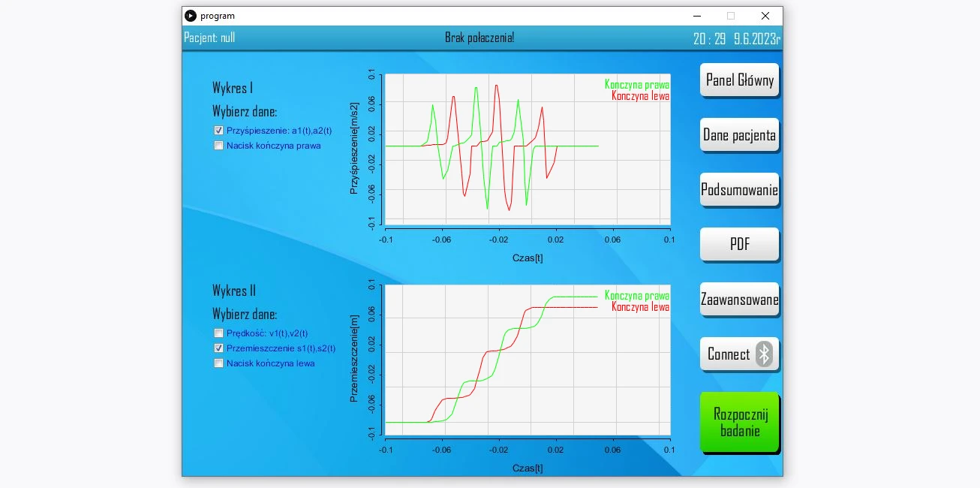This screenshot has width=980, height=488.
Task: Toggle Przyśpieszenie a1(t),a2(t) checkbox
Action: click(219, 131)
